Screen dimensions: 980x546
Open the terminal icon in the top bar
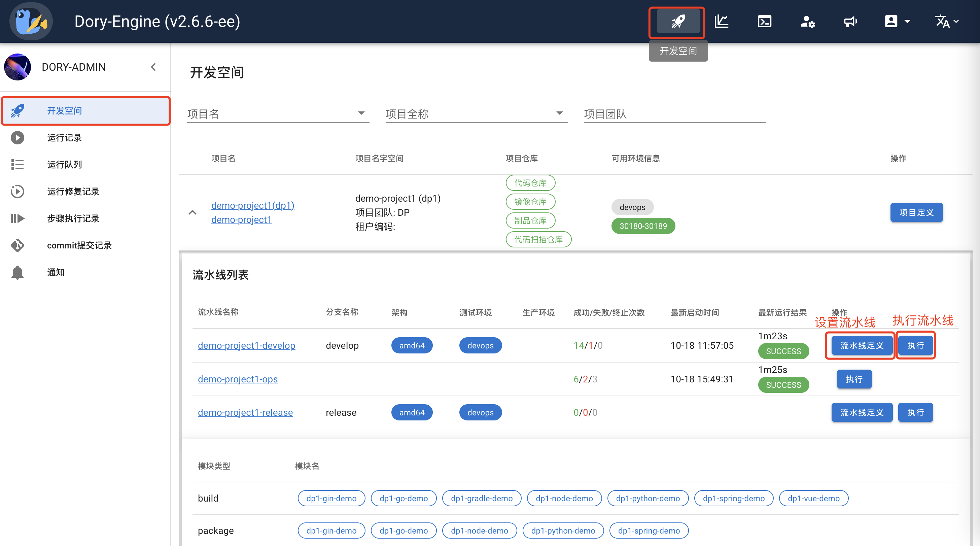pyautogui.click(x=764, y=22)
